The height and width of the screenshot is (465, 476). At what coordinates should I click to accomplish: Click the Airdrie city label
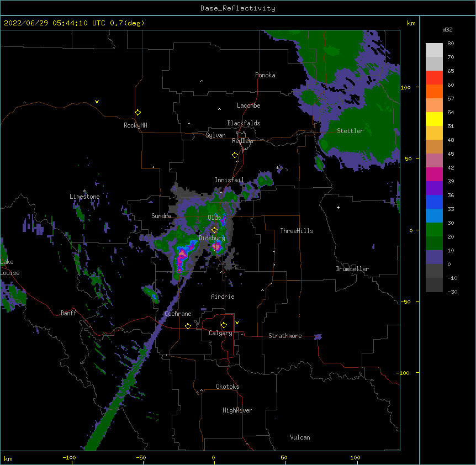click(x=223, y=297)
